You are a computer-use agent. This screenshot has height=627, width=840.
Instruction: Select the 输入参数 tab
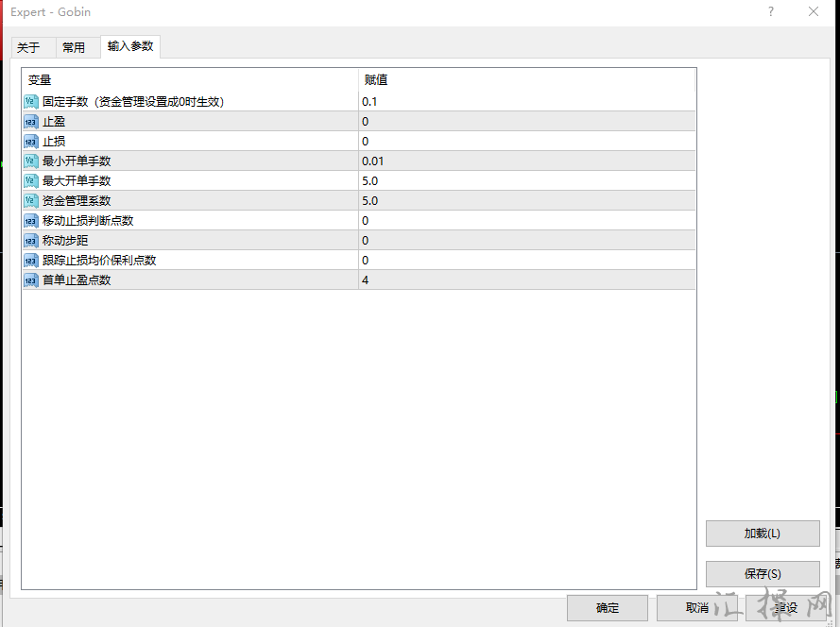click(x=130, y=46)
